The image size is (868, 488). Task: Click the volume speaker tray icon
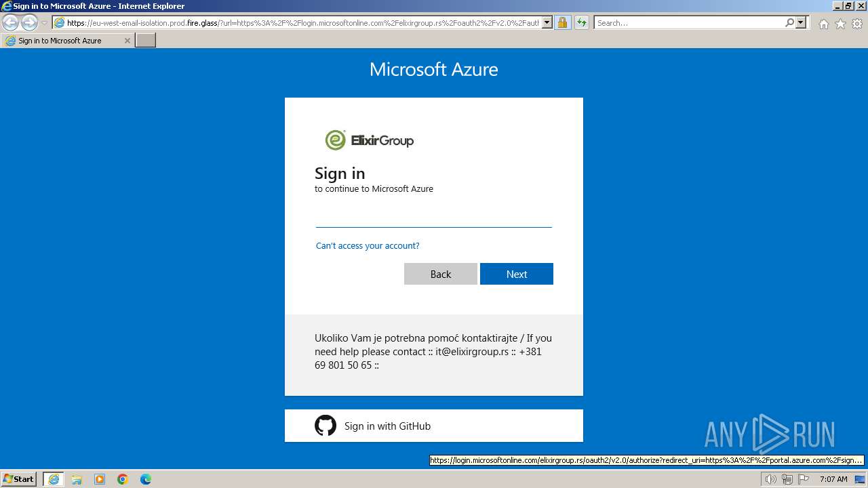pos(770,479)
